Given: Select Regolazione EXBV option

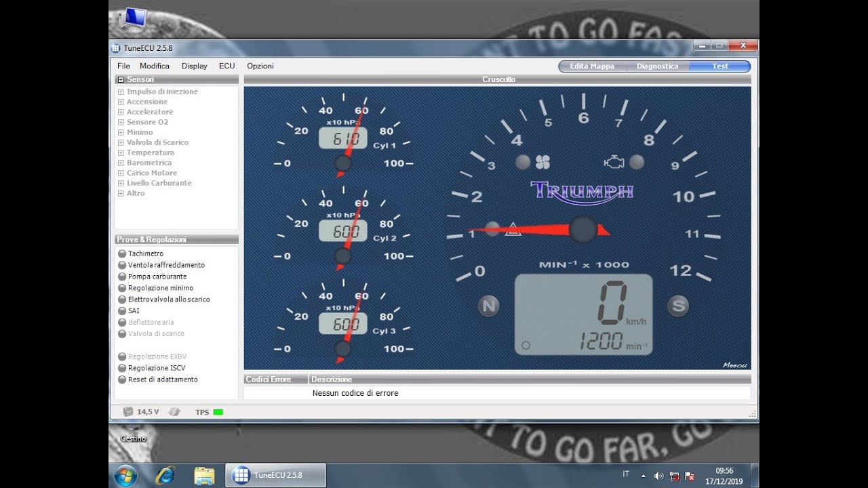Looking at the screenshot, I should pos(152,357).
